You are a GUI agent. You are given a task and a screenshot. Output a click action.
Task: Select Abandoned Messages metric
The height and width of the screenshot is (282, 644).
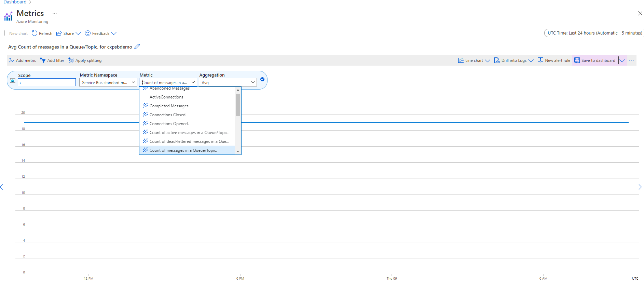(x=187, y=89)
